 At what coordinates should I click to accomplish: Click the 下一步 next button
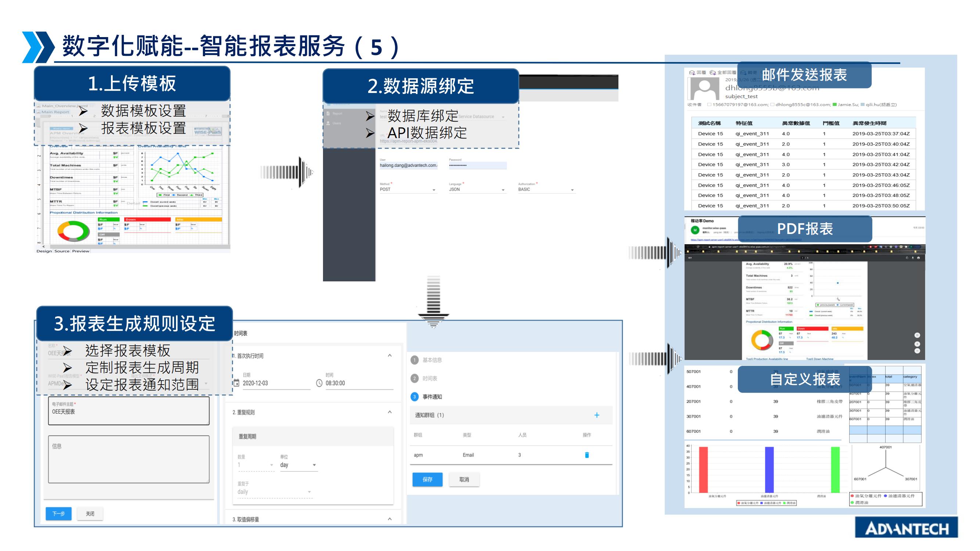coord(58,514)
